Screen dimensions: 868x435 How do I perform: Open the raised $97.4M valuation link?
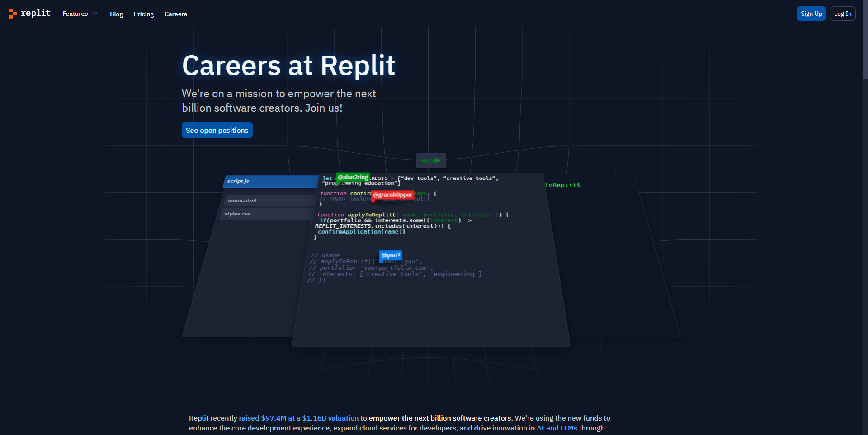pos(298,418)
